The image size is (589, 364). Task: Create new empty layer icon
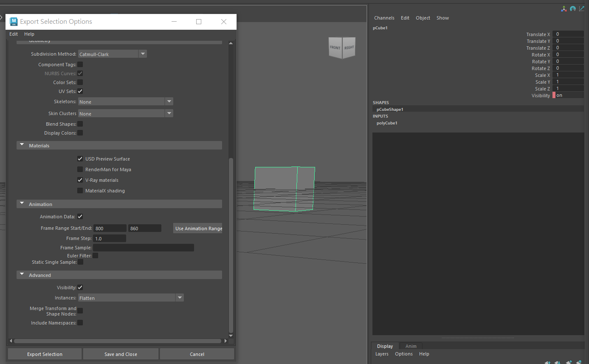click(x=569, y=362)
